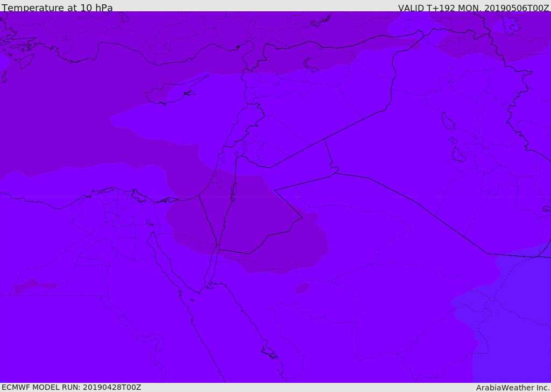
Task: Click the Dead Sea outline on the map
Action: [x=233, y=192]
